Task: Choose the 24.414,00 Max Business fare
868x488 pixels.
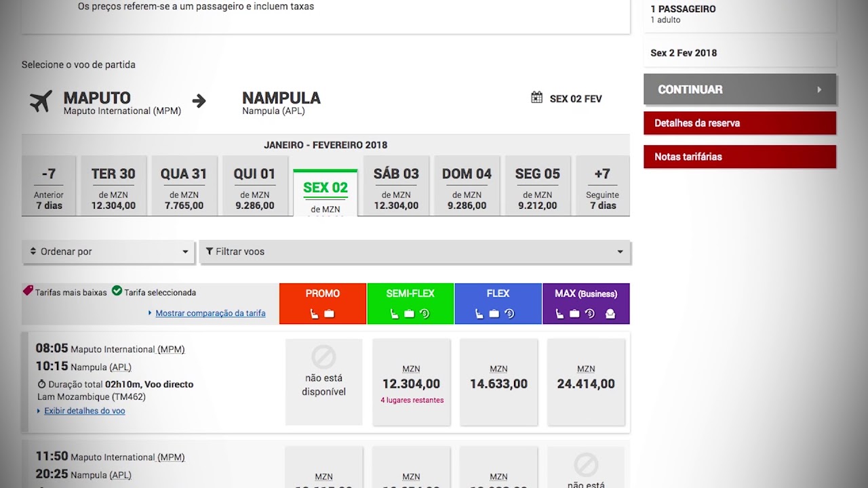Action: click(586, 383)
